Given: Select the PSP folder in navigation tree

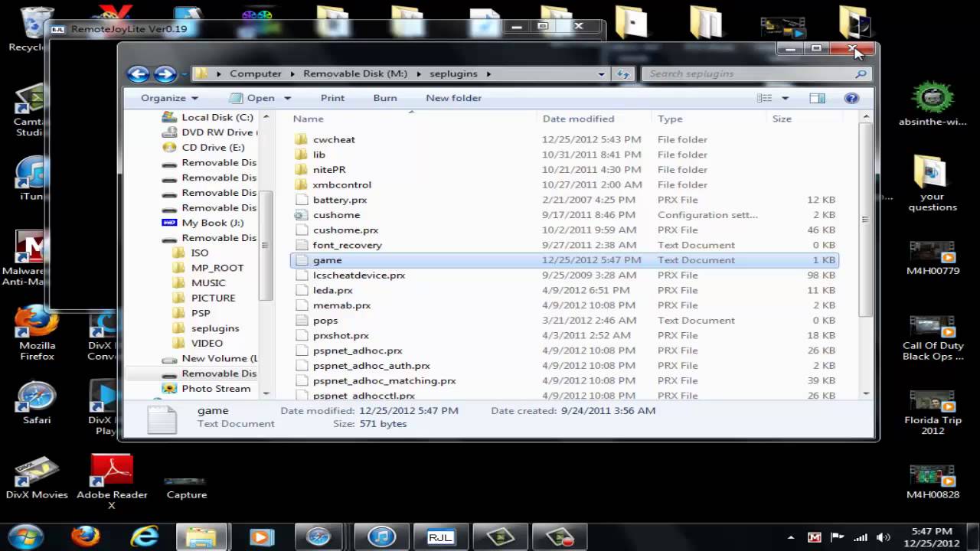Looking at the screenshot, I should tap(201, 313).
